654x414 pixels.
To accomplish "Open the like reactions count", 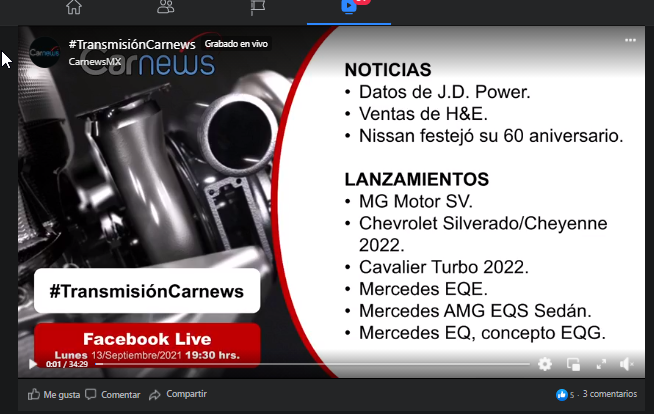I will click(565, 394).
